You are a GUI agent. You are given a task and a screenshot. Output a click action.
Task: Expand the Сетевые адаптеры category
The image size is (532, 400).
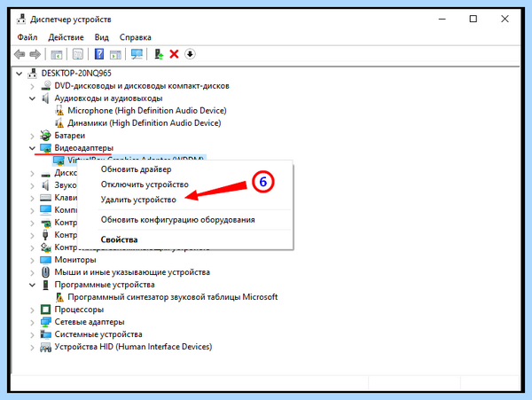pos(32,323)
